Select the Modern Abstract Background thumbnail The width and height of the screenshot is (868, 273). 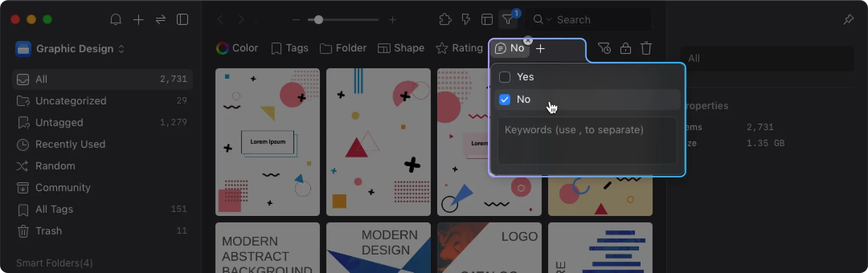(x=267, y=248)
